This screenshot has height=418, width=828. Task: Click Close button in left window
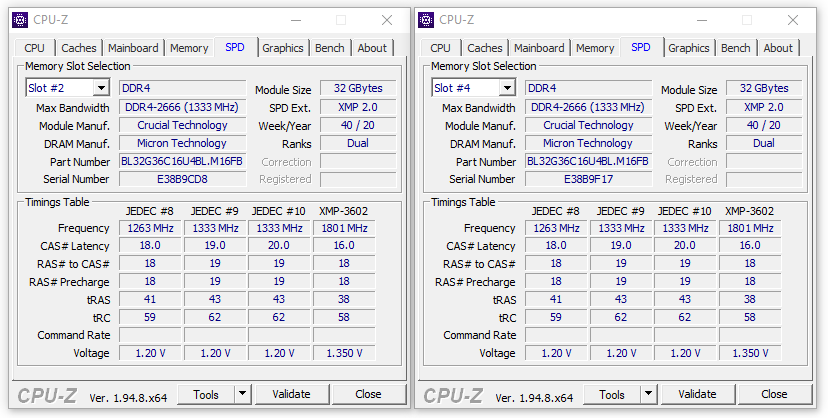point(369,394)
